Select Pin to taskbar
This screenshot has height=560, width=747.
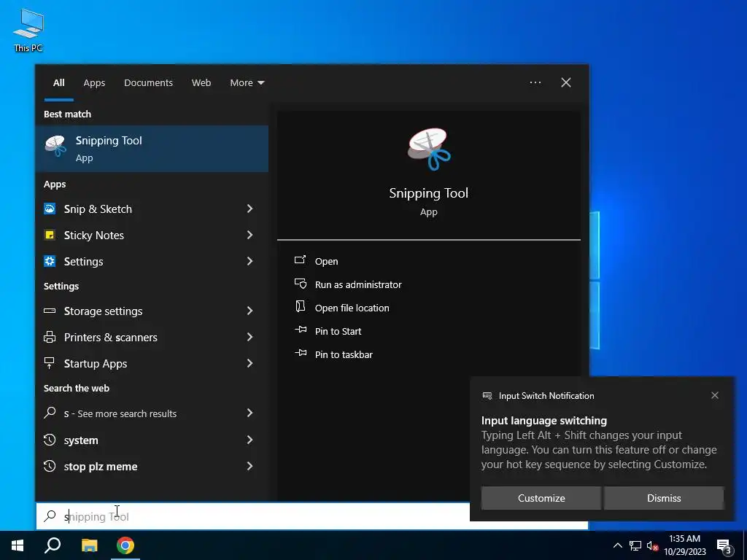pyautogui.click(x=344, y=355)
